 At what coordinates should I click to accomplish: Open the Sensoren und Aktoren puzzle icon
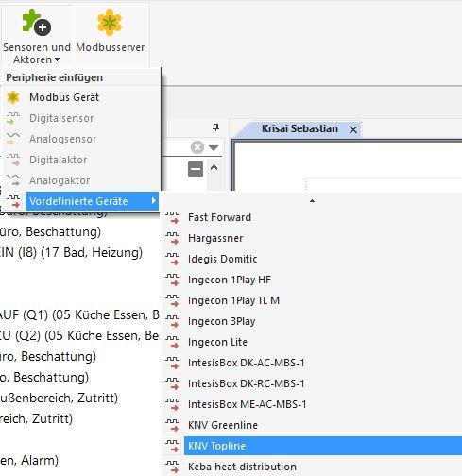(37, 22)
